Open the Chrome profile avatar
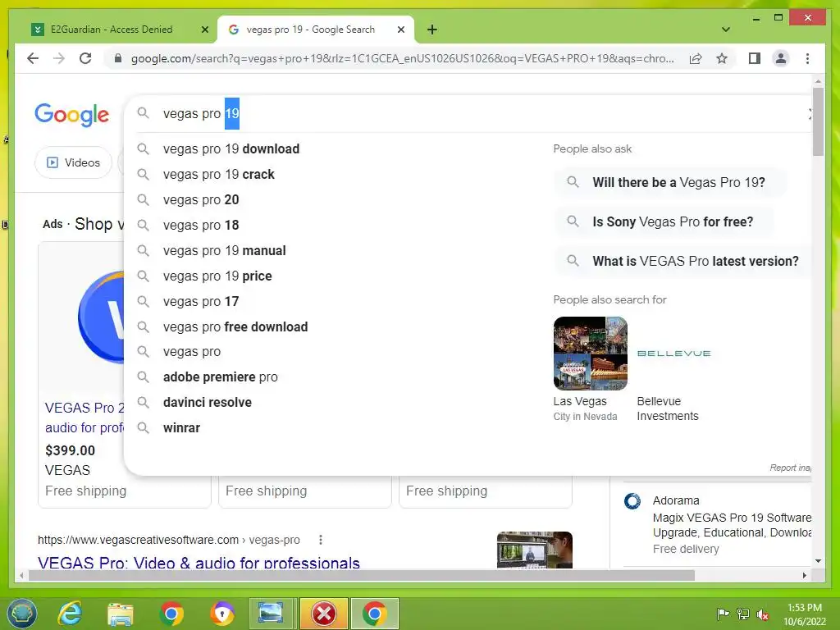The width and height of the screenshot is (840, 630). coord(781,58)
